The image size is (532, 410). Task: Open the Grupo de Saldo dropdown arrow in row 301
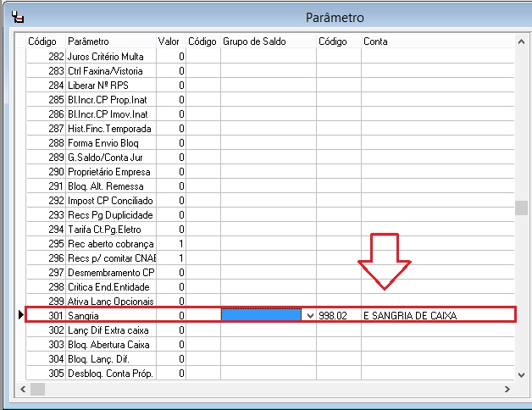[309, 315]
